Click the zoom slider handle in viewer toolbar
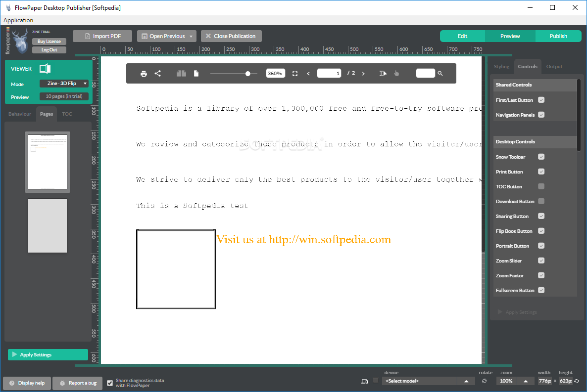 pos(248,74)
